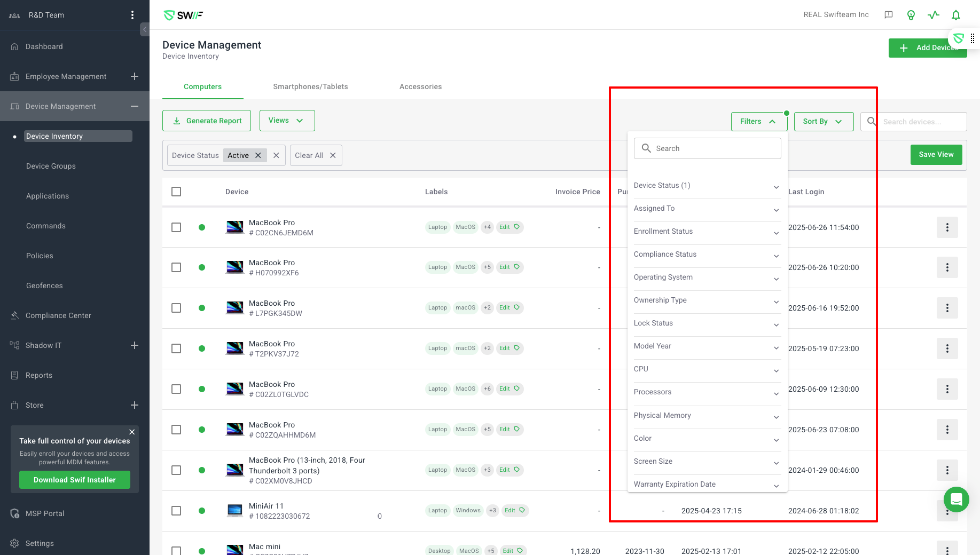This screenshot has height=555, width=980.
Task: Open the Sort By dropdown
Action: [823, 122]
